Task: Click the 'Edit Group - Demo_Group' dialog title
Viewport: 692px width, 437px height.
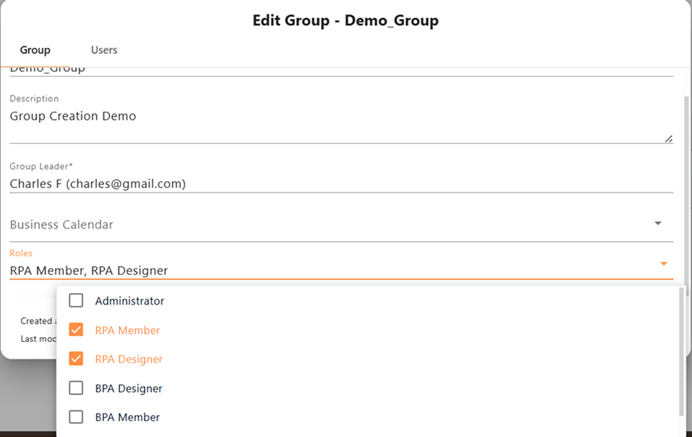Action: tap(345, 20)
